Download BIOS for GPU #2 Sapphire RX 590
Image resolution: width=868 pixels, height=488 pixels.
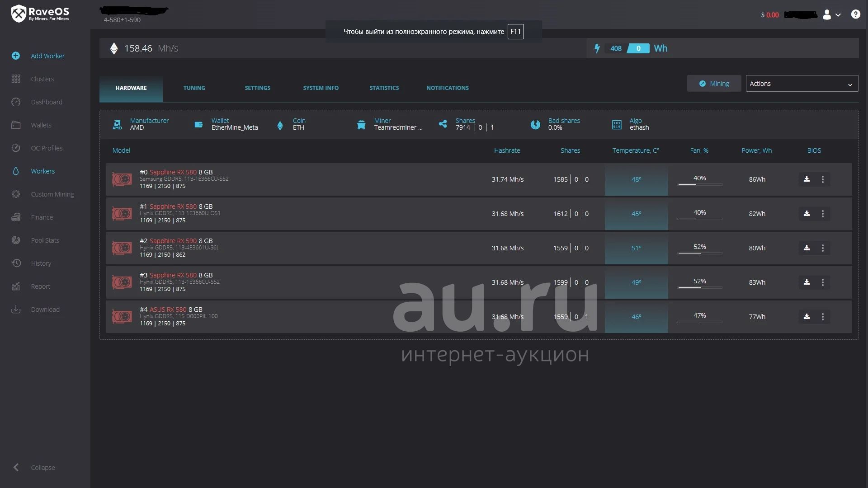[x=807, y=248]
